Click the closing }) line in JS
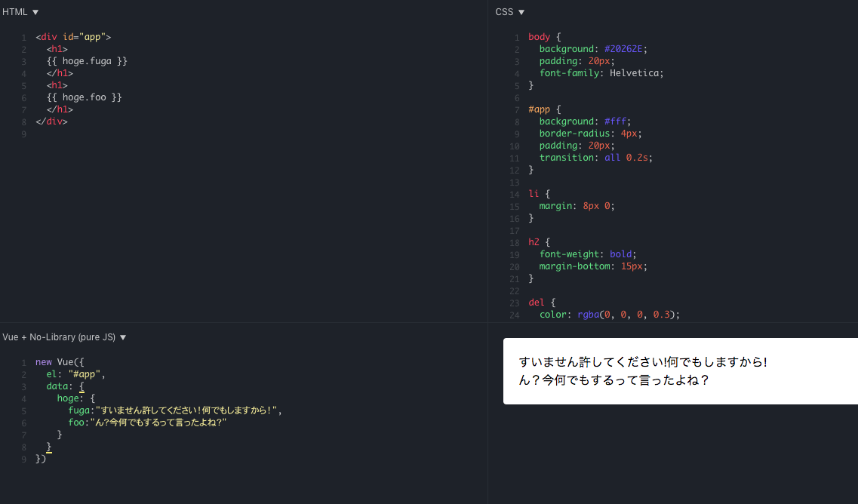 (x=41, y=459)
